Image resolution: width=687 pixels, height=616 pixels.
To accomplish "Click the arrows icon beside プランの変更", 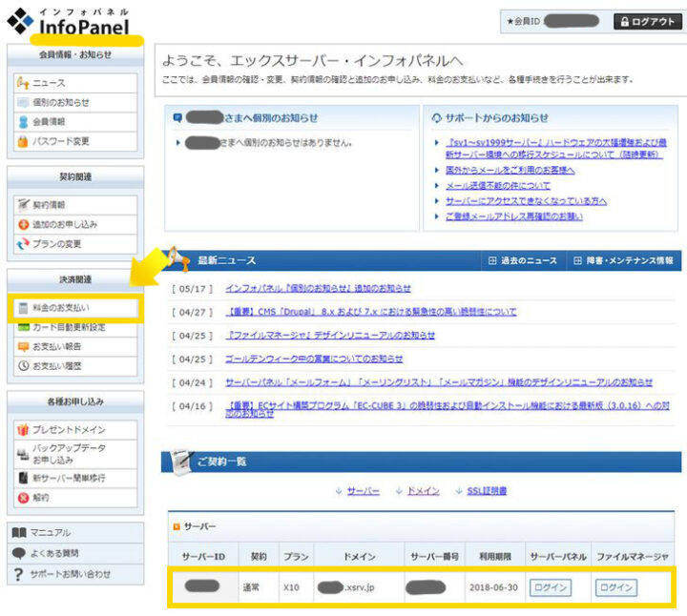I will tap(23, 243).
